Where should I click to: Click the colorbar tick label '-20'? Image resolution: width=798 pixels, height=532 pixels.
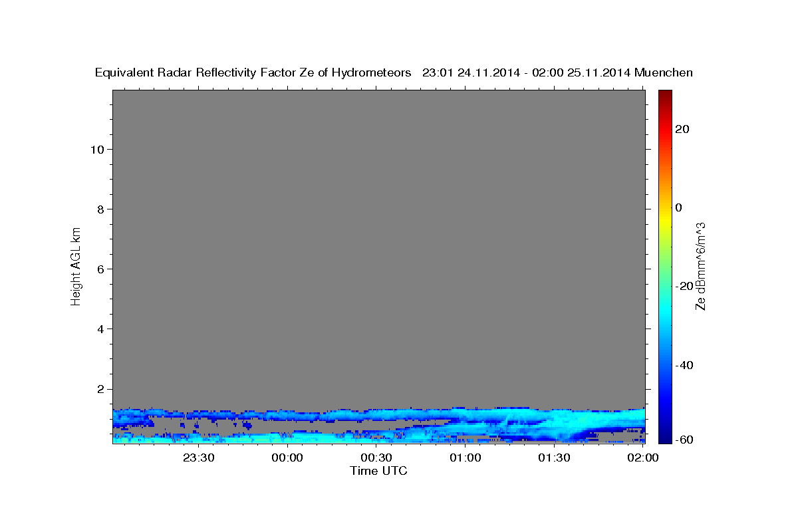(684, 286)
